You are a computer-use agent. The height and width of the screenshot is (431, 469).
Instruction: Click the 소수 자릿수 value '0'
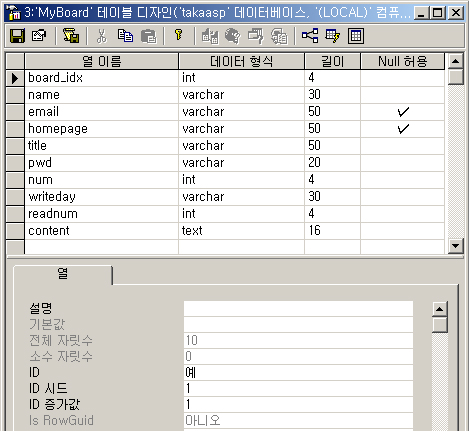click(x=298, y=356)
